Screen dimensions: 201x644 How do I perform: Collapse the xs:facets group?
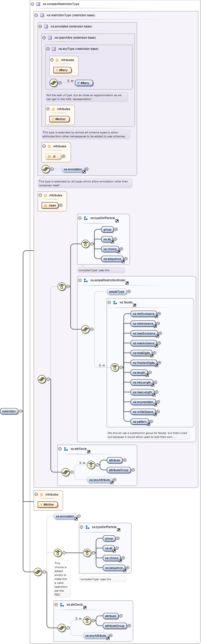[109, 303]
